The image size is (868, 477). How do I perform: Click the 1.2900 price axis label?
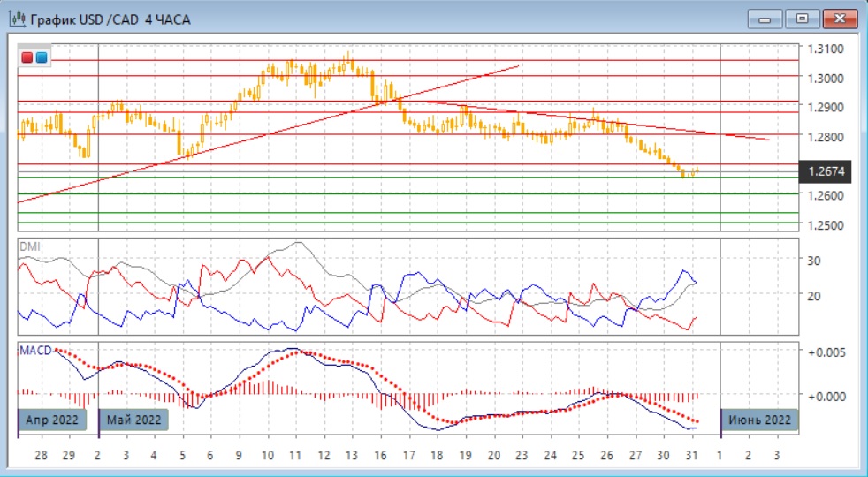(826, 108)
